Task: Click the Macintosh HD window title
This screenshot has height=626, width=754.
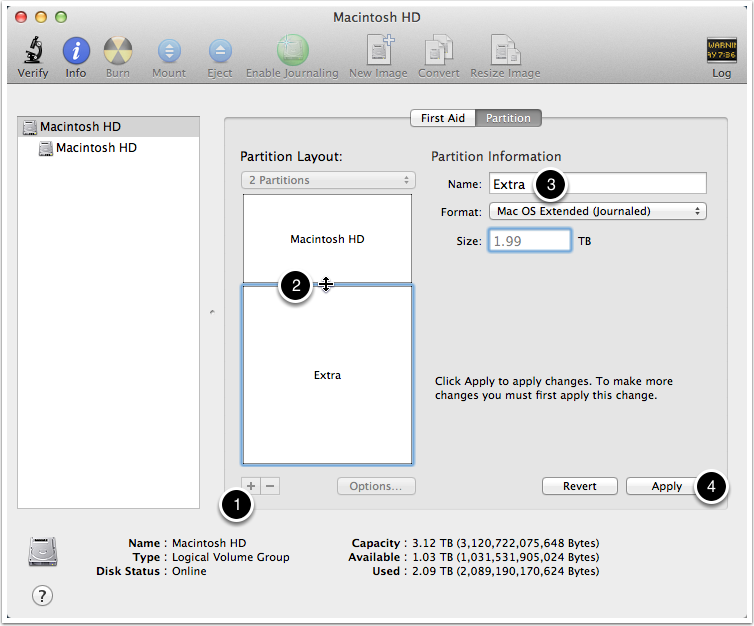Action: coord(377,17)
